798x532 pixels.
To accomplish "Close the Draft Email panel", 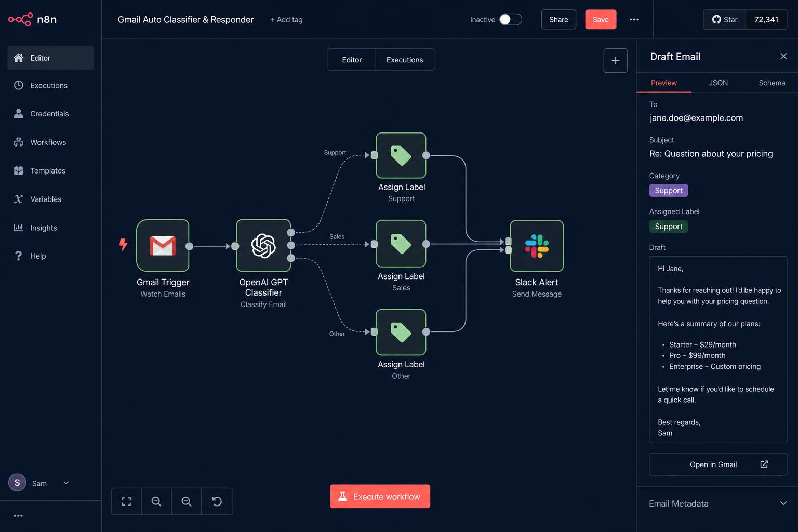I will click(783, 56).
